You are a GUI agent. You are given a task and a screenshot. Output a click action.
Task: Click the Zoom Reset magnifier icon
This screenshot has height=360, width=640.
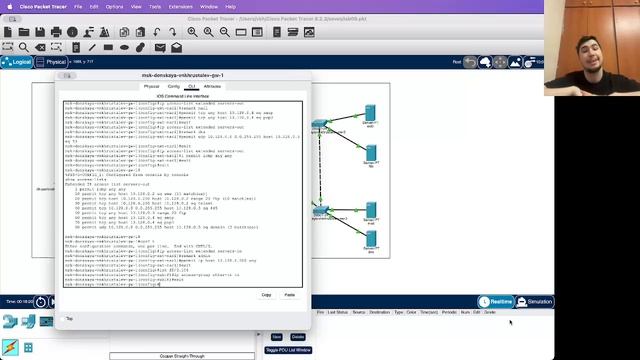tap(209, 32)
